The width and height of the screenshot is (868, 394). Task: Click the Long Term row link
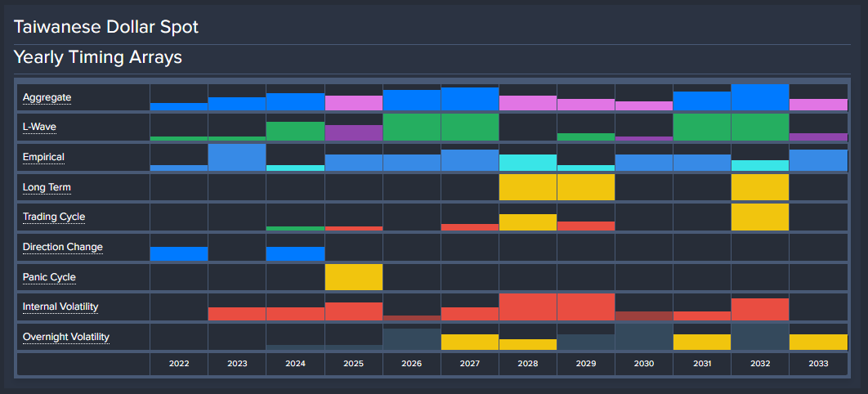pyautogui.click(x=47, y=187)
